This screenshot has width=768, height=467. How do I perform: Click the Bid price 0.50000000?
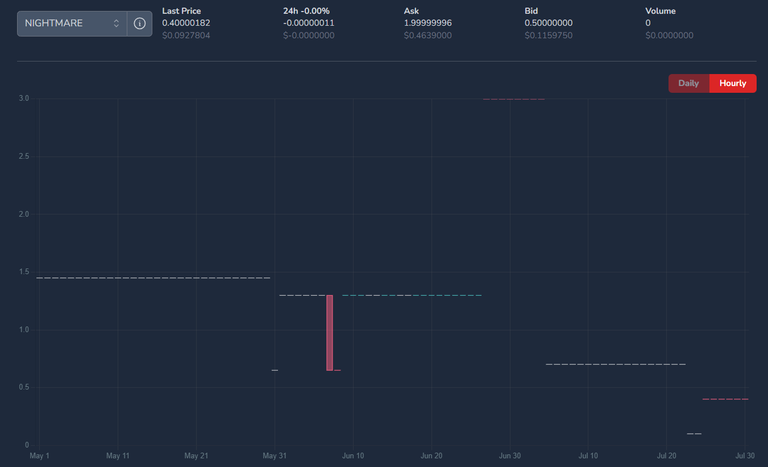point(548,23)
